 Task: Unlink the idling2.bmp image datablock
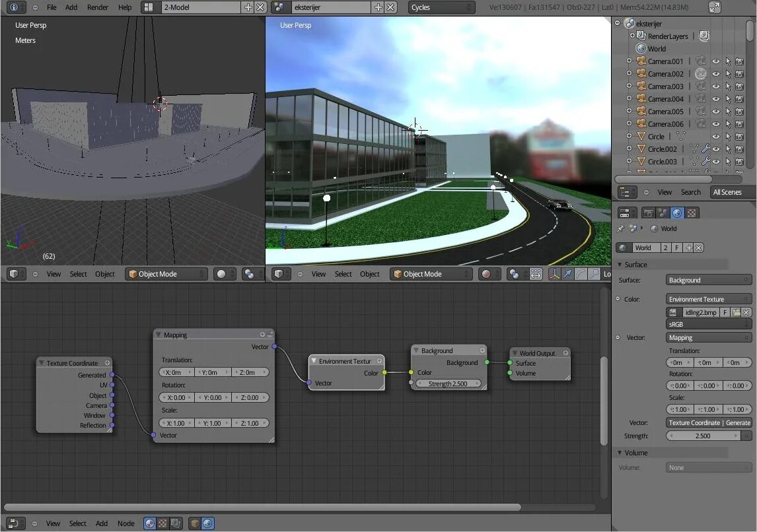746,313
